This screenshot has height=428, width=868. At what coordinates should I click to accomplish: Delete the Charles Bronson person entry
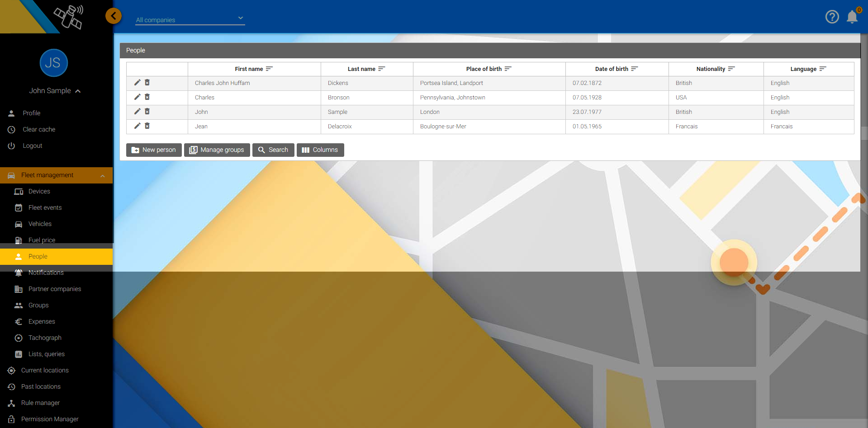click(147, 97)
